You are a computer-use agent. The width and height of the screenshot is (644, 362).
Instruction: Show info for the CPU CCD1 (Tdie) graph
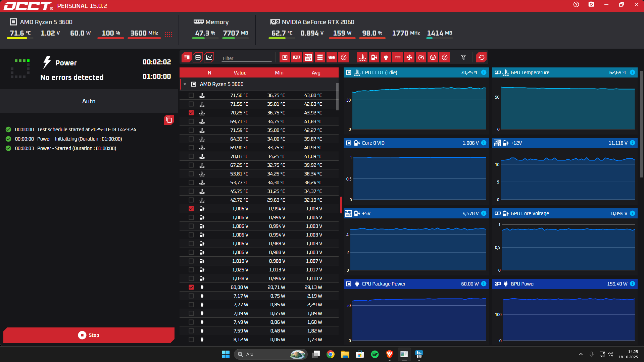484,72
